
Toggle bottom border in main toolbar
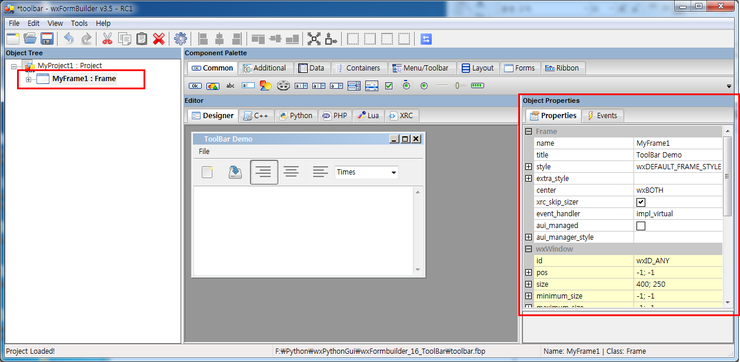[x=404, y=39]
